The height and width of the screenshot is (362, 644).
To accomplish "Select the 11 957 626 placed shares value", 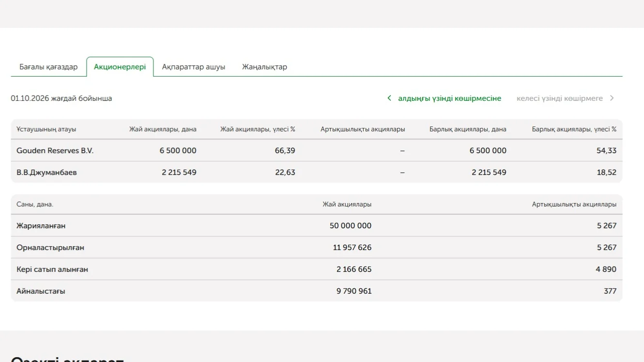I will tap(352, 248).
